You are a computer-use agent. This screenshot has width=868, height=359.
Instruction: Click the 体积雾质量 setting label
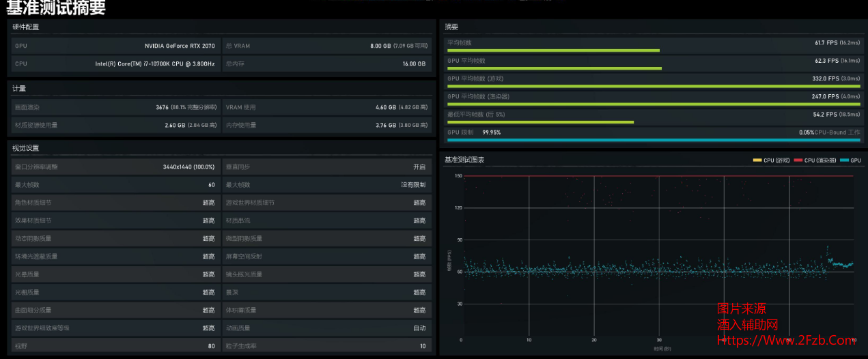[x=241, y=310]
